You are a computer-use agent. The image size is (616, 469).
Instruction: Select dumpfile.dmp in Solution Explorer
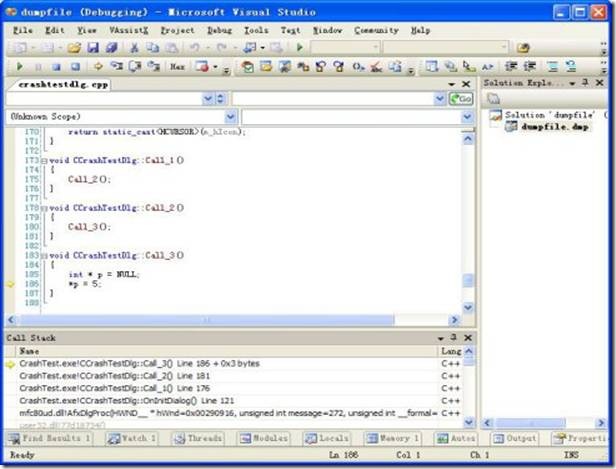click(553, 128)
